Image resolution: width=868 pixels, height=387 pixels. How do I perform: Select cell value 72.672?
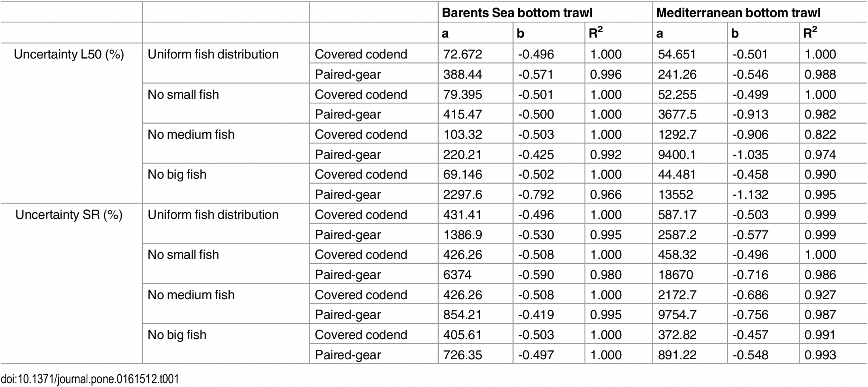pos(463,54)
